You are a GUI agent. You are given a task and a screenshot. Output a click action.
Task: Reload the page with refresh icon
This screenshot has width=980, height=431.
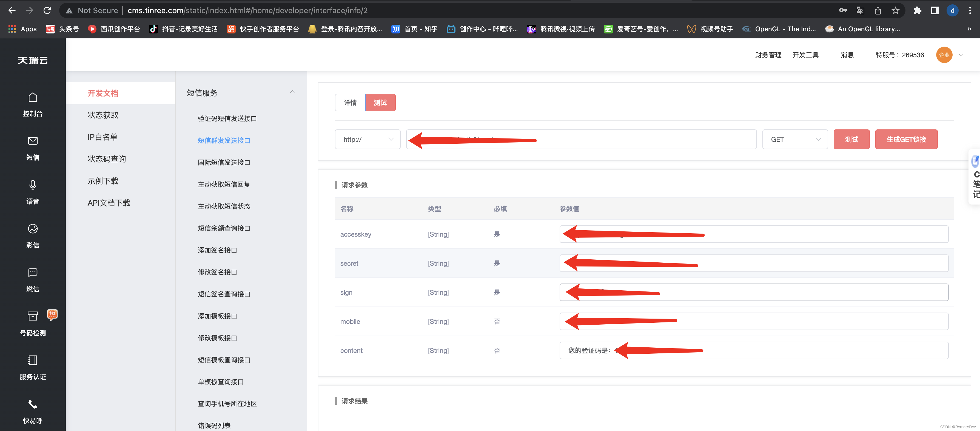47,11
